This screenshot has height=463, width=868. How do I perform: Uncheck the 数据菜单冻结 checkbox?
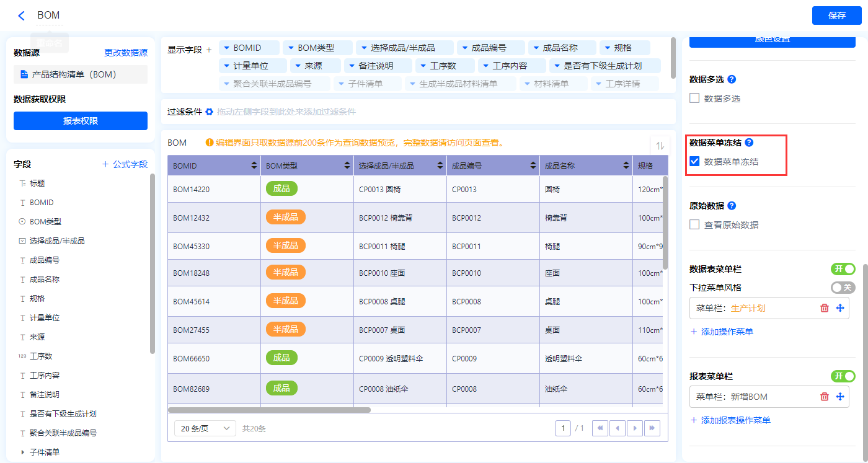(x=694, y=162)
